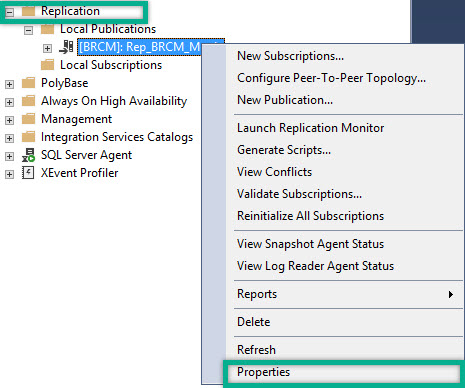Screen dimensions: 465x388
Task: Click the Replication folder icon
Action: click(28, 11)
